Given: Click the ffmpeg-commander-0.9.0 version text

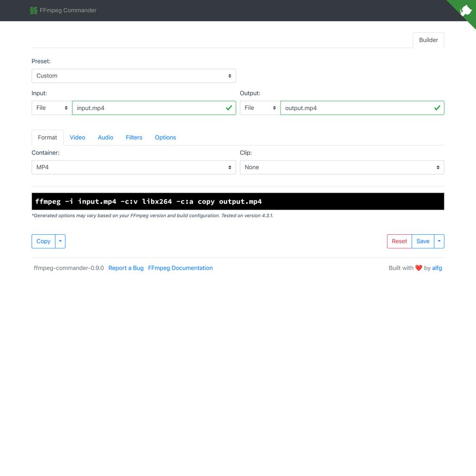Looking at the screenshot, I should coord(69,268).
